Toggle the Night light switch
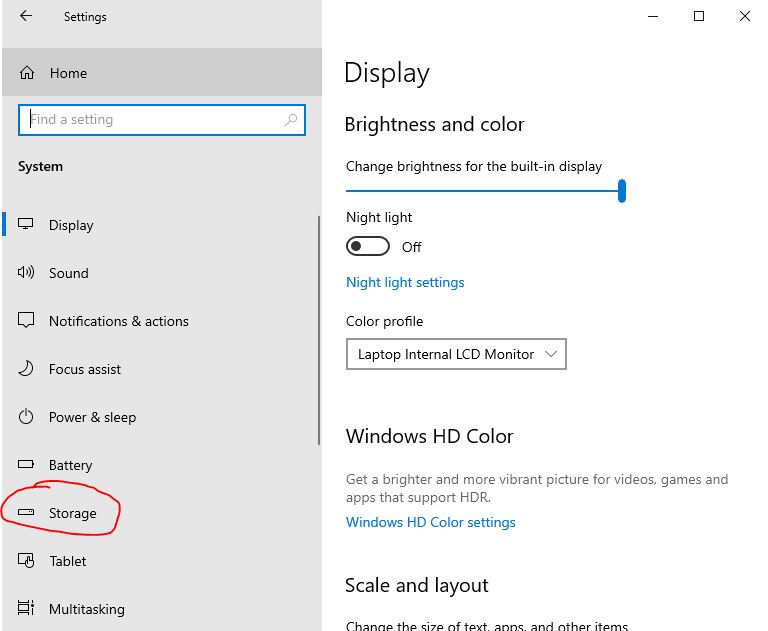The width and height of the screenshot is (768, 631). pyautogui.click(x=368, y=246)
